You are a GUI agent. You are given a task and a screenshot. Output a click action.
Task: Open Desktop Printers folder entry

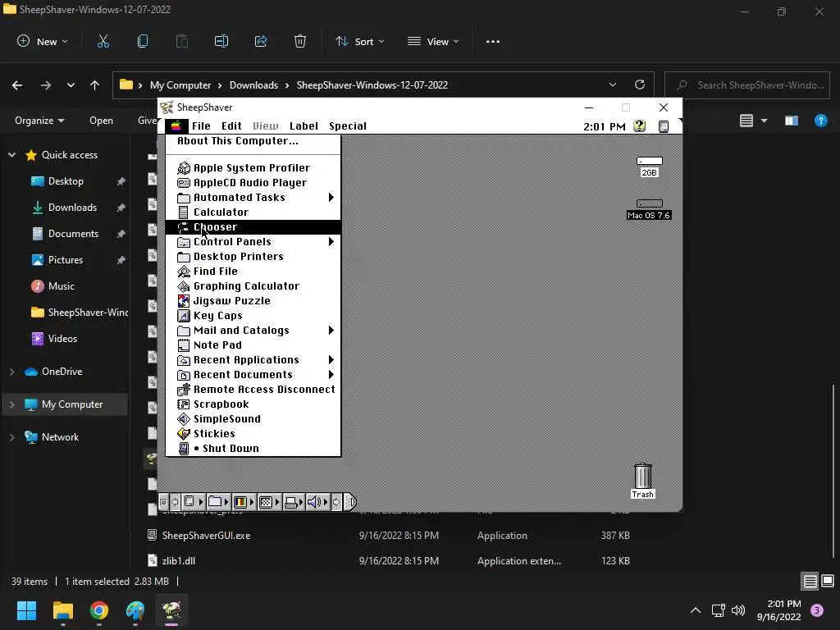tap(253, 257)
